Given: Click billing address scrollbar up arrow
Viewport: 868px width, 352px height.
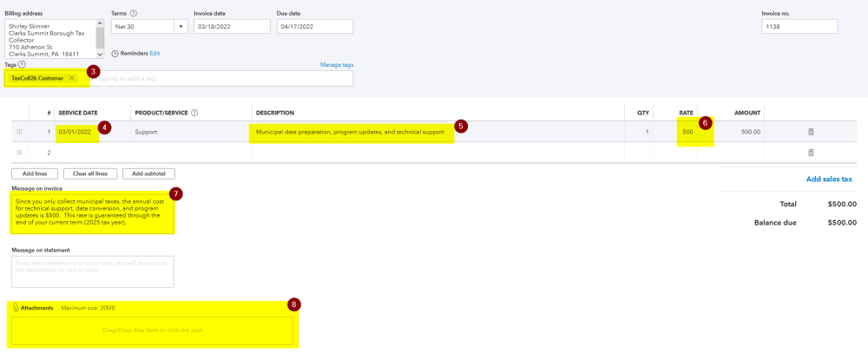Looking at the screenshot, I should click(100, 23).
